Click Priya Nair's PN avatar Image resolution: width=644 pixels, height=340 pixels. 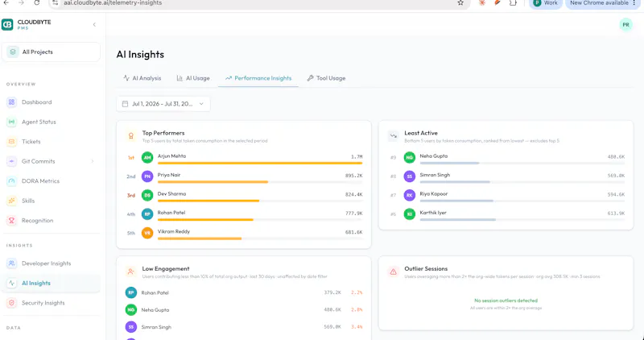147,176
